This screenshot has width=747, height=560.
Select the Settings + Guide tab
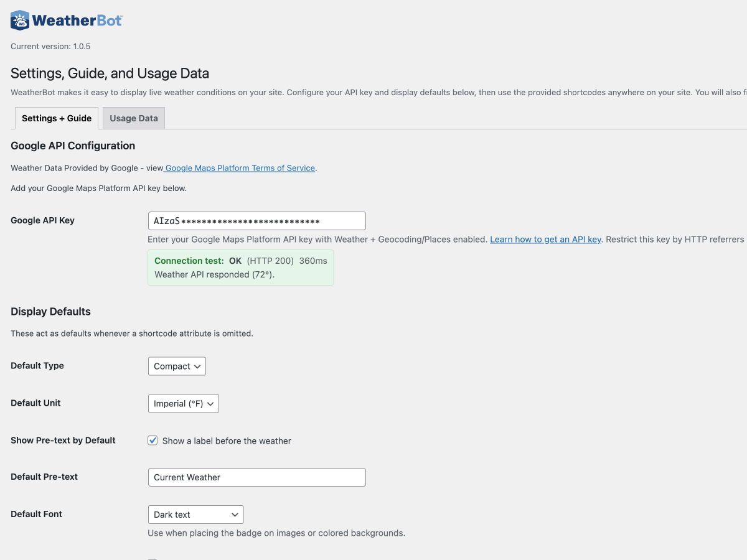click(x=57, y=118)
